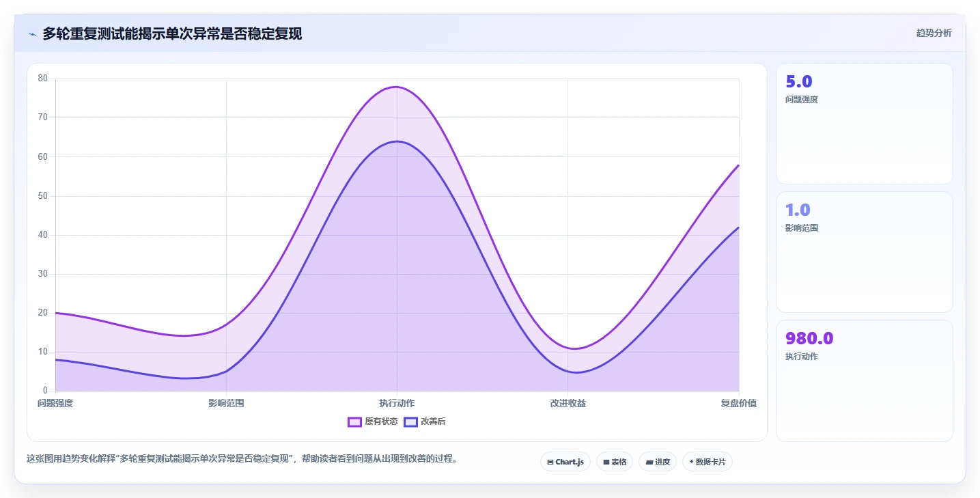This screenshot has height=498, width=980.
Task: Click the 80 y-axis tick label
Action: point(42,79)
